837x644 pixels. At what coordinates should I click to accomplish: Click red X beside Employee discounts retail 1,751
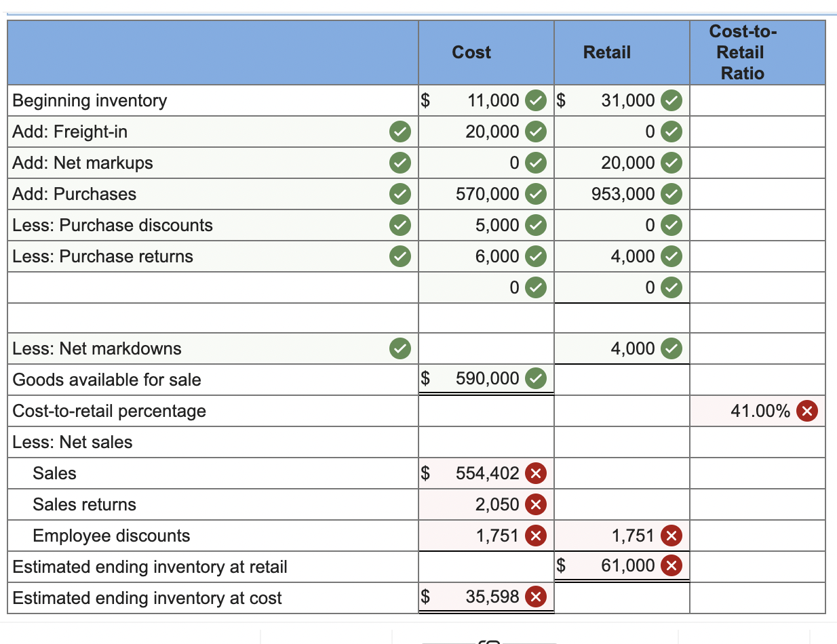point(672,536)
